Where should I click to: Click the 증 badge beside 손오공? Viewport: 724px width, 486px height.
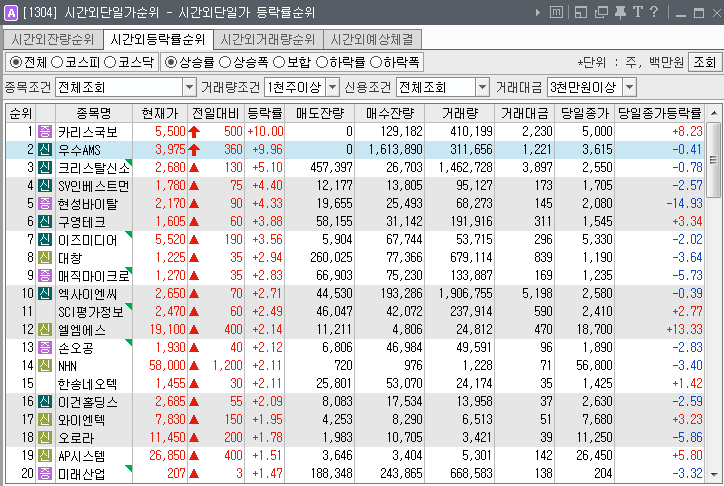pyautogui.click(x=45, y=348)
